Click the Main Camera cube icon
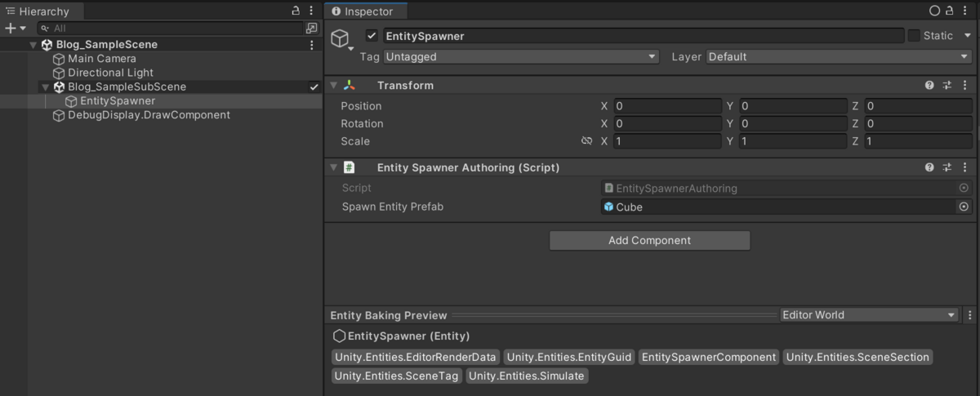The width and height of the screenshot is (980, 396). click(x=59, y=59)
